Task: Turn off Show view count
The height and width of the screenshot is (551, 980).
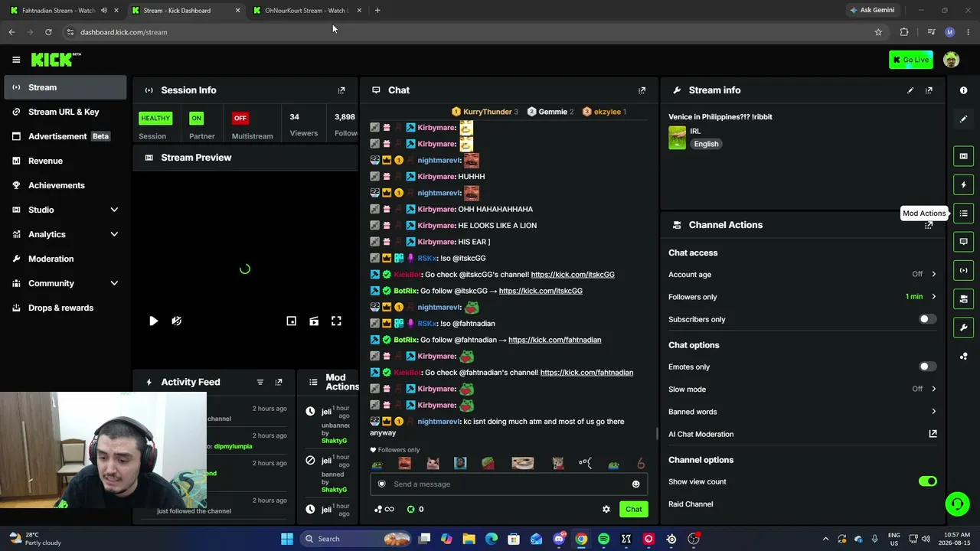Action: (927, 481)
